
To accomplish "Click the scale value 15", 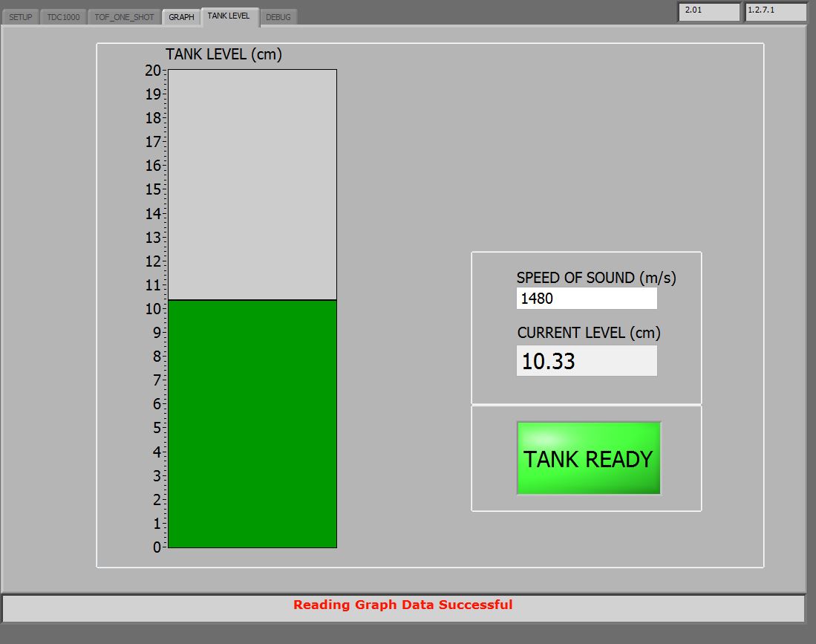I will (x=153, y=189).
